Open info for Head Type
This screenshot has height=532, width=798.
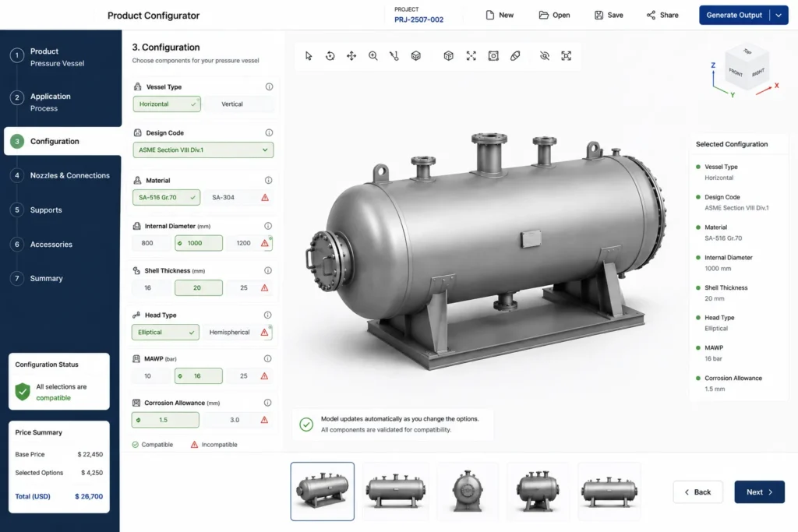[x=268, y=315]
